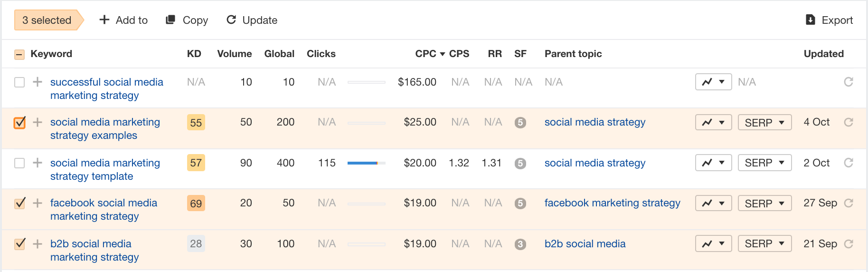The image size is (868, 272).
Task: Sort by Parent topic column header
Action: [573, 54]
